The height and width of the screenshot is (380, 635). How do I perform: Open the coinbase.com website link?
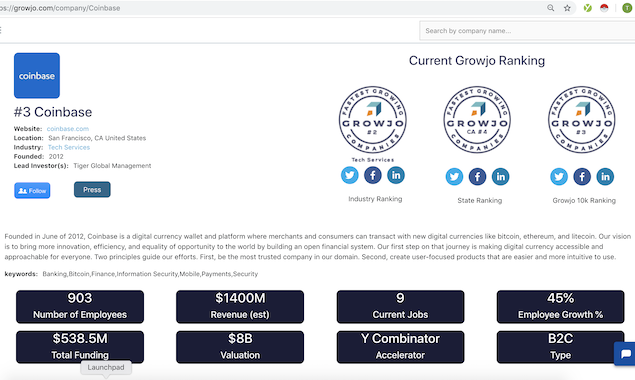coord(68,129)
